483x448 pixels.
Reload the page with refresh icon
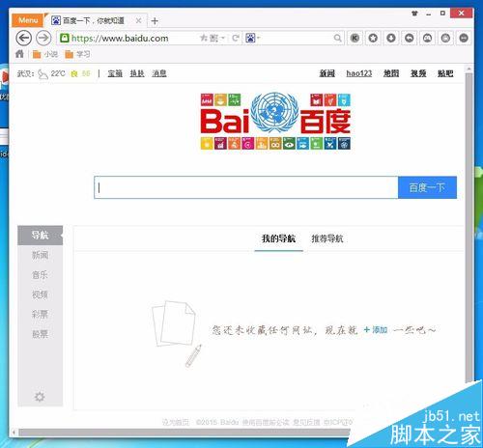point(236,38)
